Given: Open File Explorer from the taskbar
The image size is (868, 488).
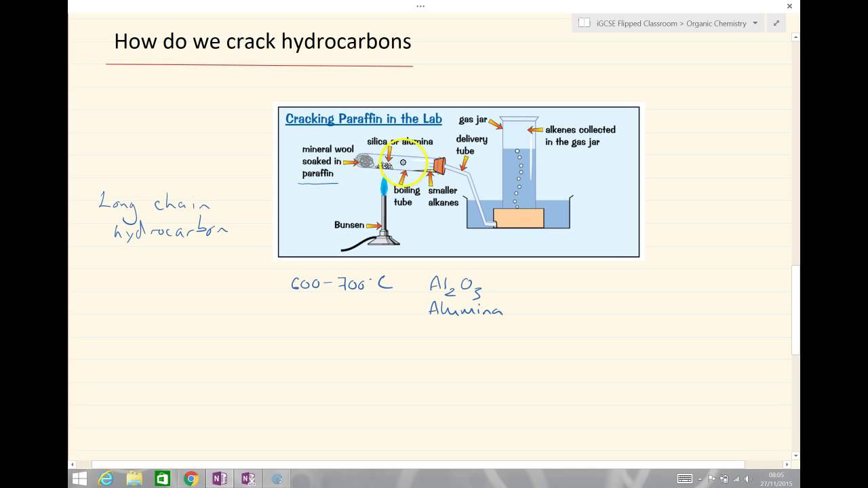Looking at the screenshot, I should (x=134, y=479).
